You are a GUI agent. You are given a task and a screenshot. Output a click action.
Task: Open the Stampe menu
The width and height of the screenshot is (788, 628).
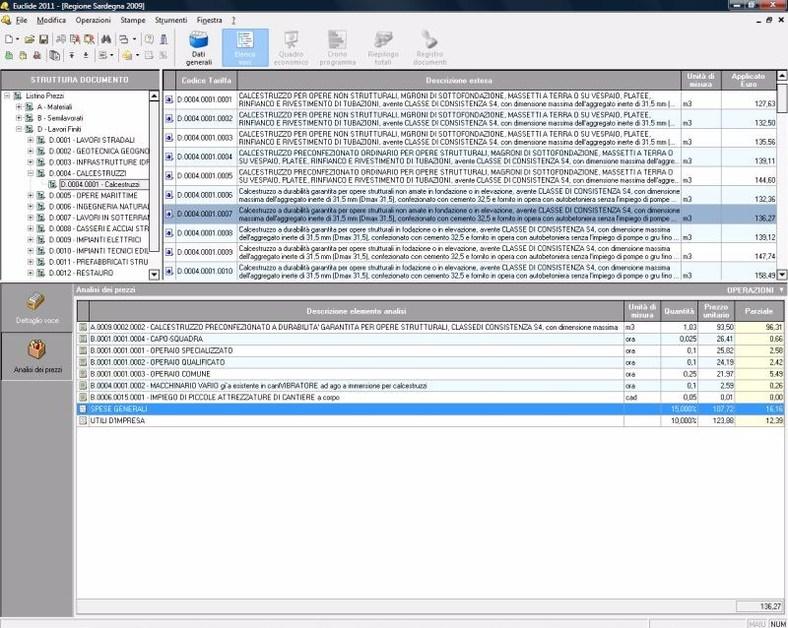click(132, 20)
